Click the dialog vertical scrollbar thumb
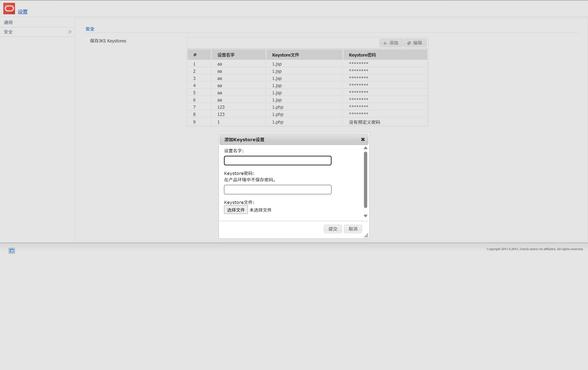 365,180
